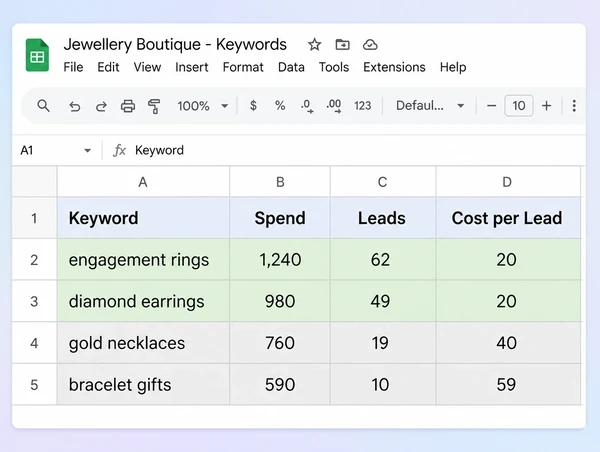Select all cells with corner box
Image resolution: width=600 pixels, height=452 pixels.
[x=34, y=181]
